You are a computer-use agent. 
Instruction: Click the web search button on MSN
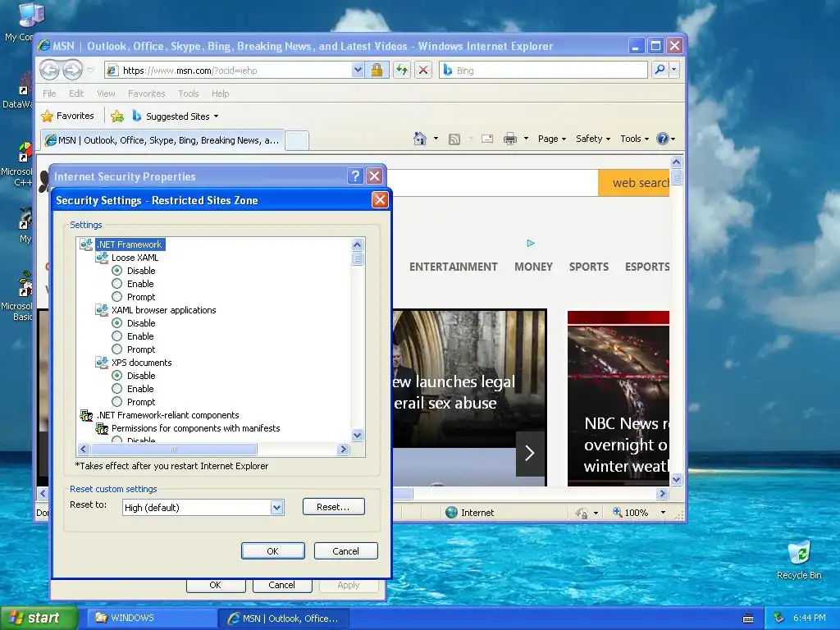pyautogui.click(x=634, y=183)
